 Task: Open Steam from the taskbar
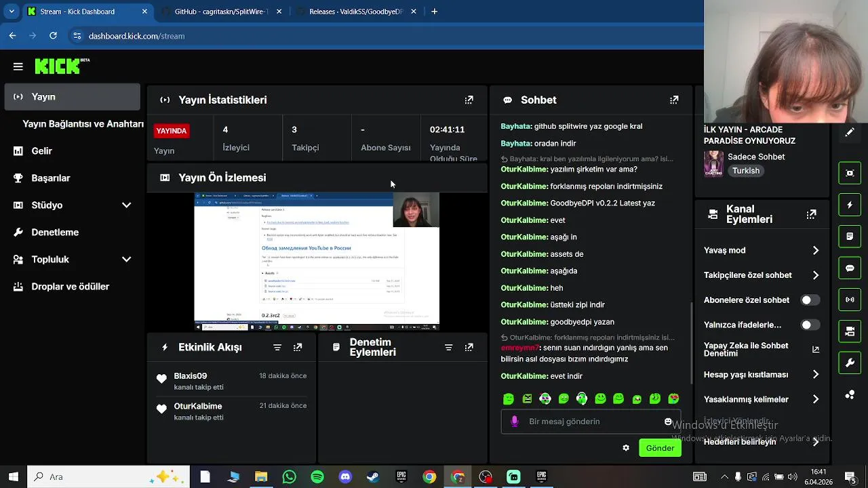(373, 477)
